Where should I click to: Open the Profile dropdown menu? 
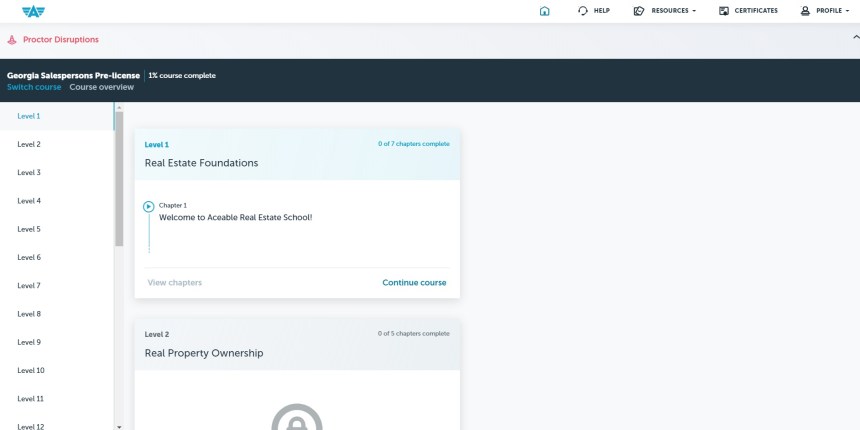[832, 10]
